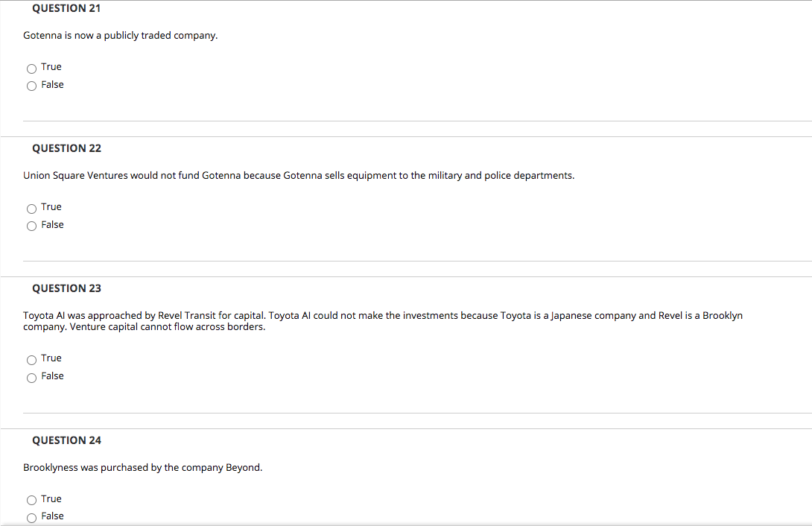This screenshot has height=526, width=812.
Task: Select True for Question 21
Action: pyautogui.click(x=31, y=68)
